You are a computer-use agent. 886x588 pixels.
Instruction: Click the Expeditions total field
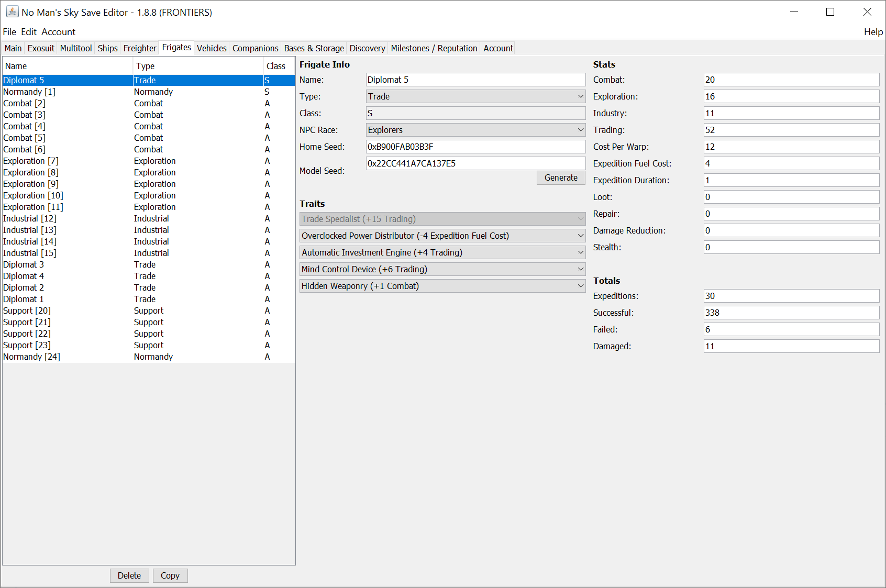click(791, 296)
